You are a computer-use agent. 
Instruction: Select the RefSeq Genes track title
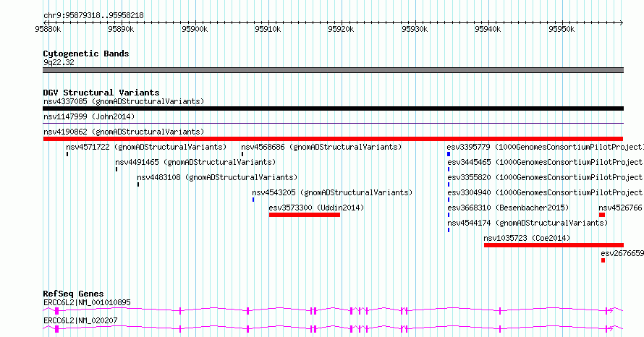click(73, 294)
